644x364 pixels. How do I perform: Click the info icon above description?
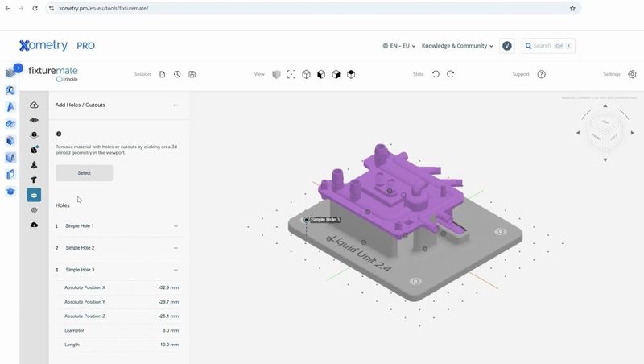tap(59, 134)
